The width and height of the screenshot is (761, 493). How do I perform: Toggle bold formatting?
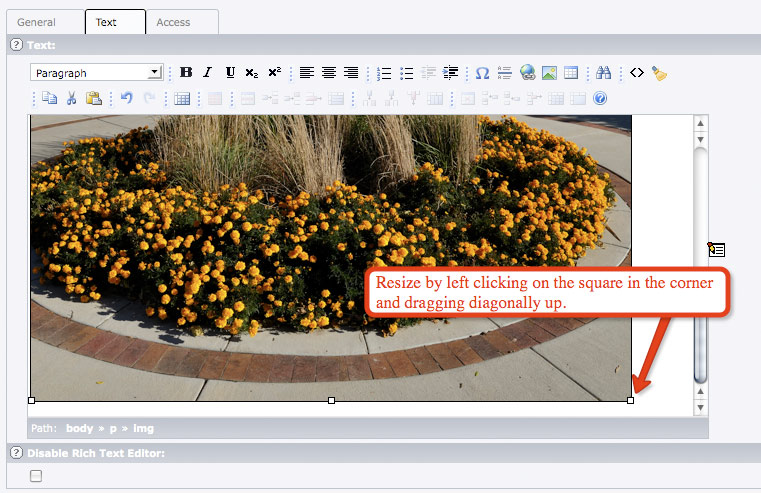pyautogui.click(x=186, y=73)
